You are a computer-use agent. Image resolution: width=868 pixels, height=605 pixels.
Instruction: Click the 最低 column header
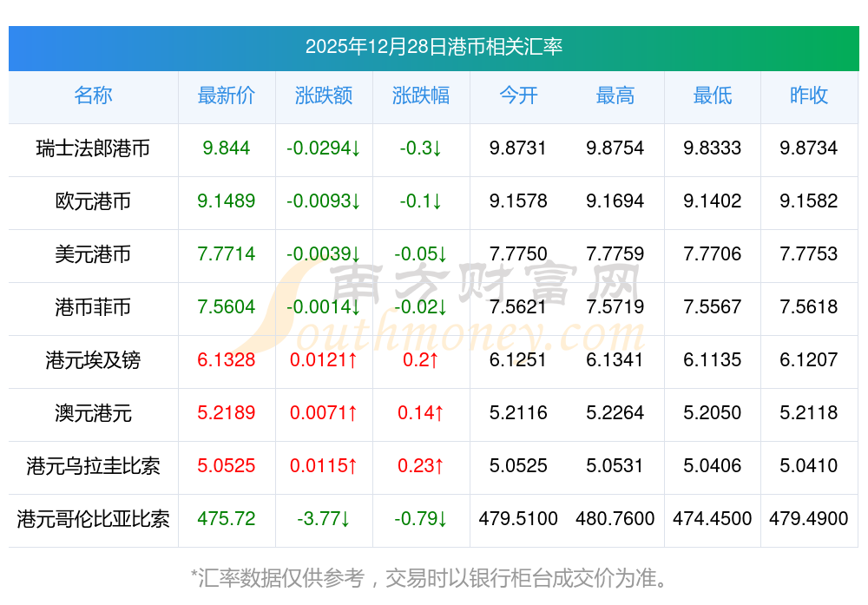713,96
